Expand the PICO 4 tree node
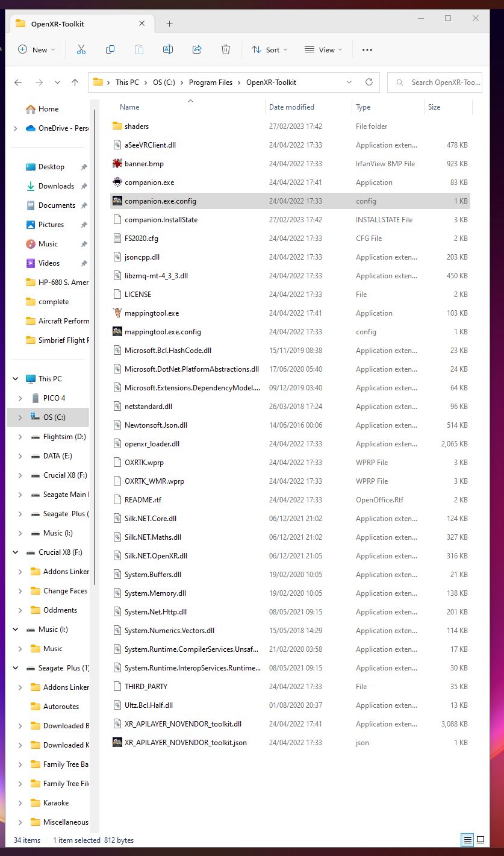The height and width of the screenshot is (856, 504). click(20, 398)
